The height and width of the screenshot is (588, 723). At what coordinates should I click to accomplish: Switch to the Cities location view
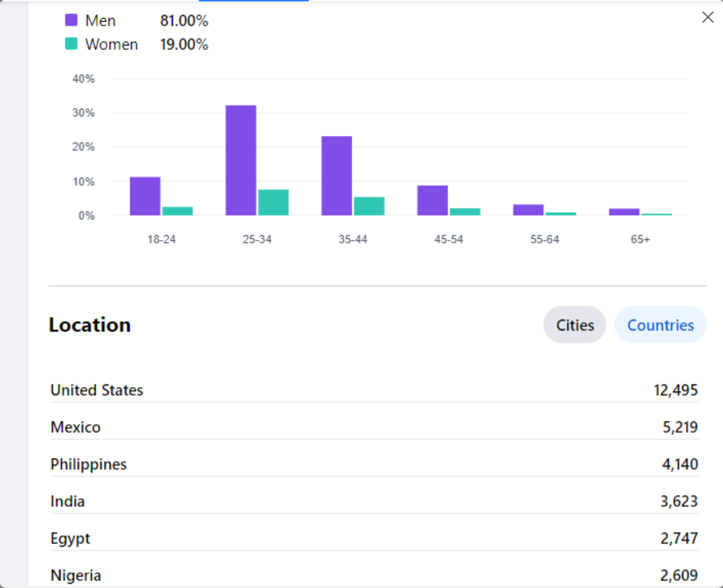coord(574,325)
